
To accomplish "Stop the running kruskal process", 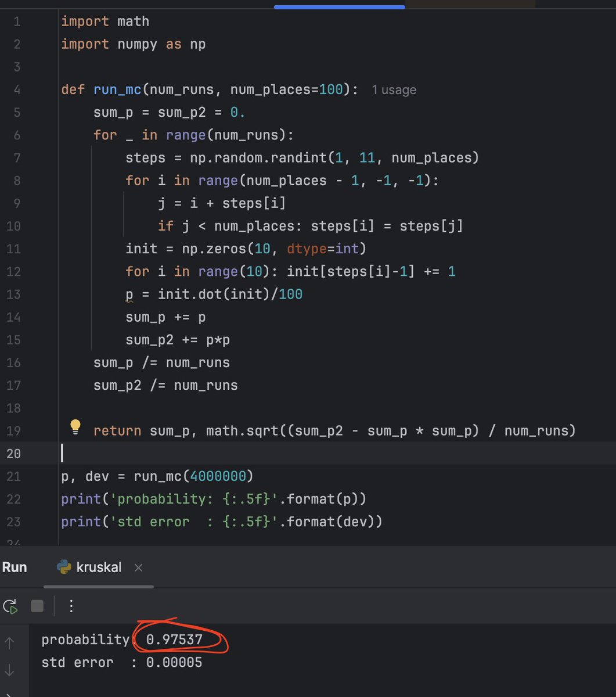I will tap(37, 606).
